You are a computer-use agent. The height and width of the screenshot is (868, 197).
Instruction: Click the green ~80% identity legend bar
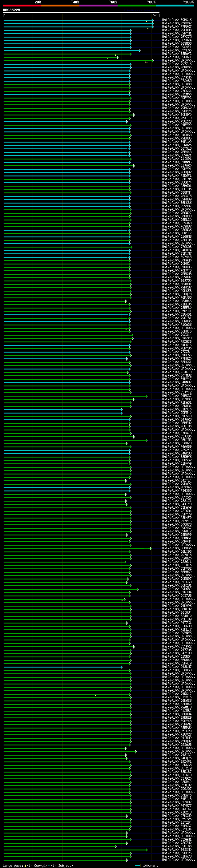click(x=137, y=6)
